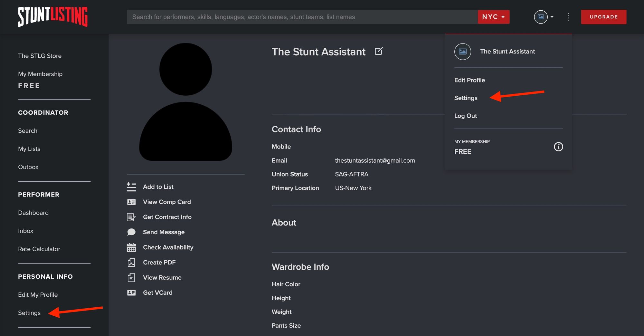Open My Membership in sidebar
Screen dimensions: 644x336
coord(40,74)
